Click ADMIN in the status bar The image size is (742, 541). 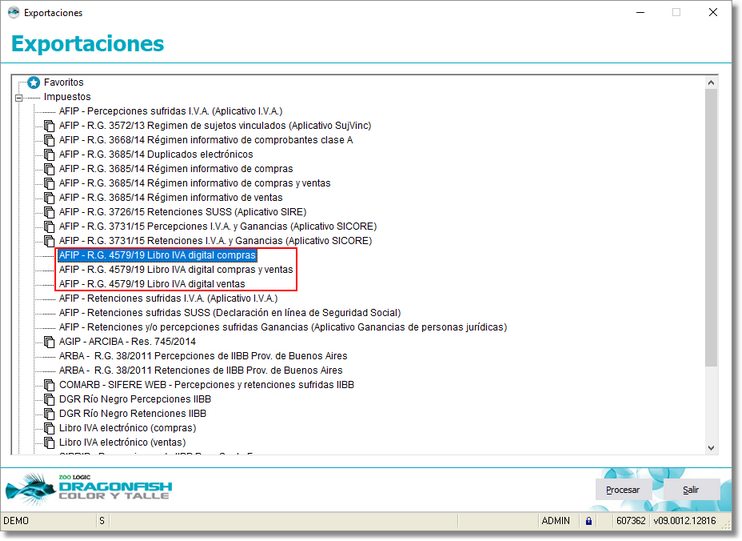[556, 521]
